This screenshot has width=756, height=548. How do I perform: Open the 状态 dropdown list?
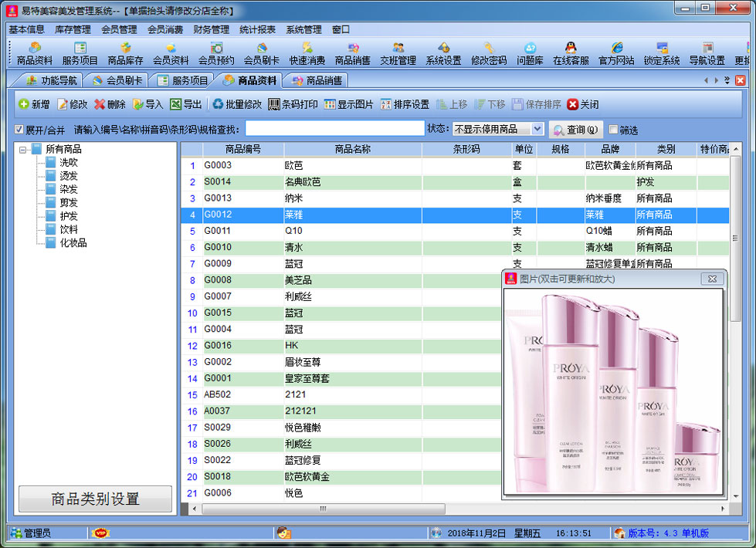537,129
